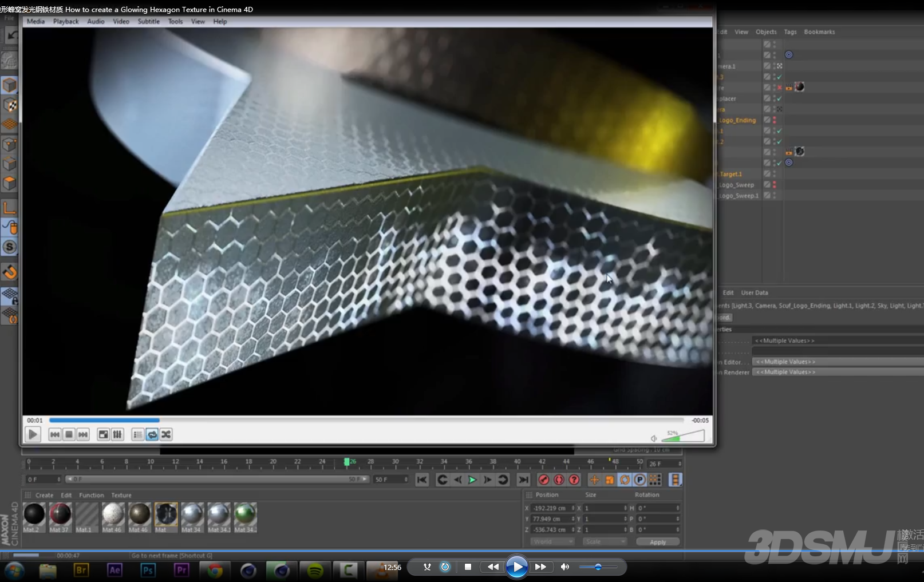Seek in the VLC playback progress bar

[366, 420]
